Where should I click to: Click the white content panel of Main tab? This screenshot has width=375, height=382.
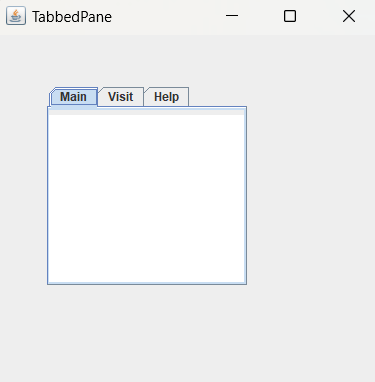tap(147, 199)
